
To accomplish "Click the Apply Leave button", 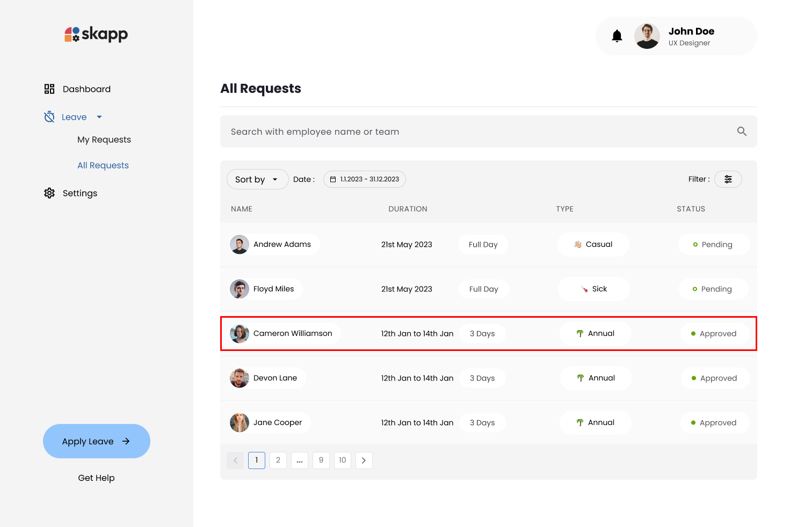I will point(97,441).
